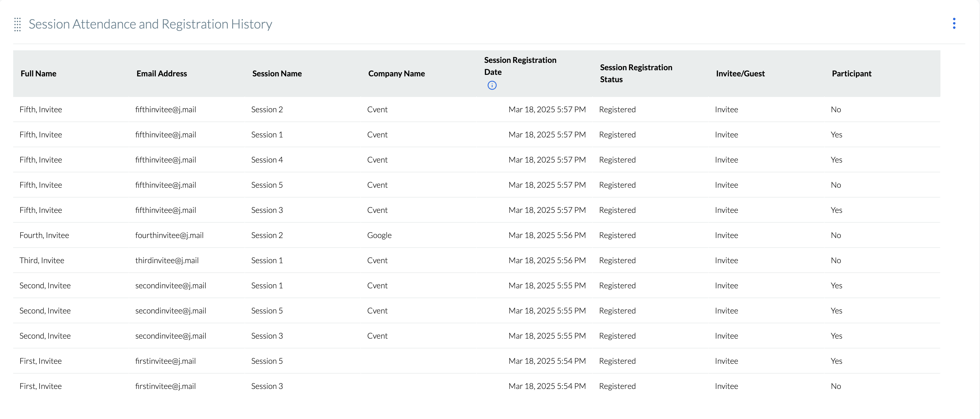980x419 pixels.
Task: Click Mar 18, 2025 5:54 PM in Session 5 row
Action: tap(547, 361)
